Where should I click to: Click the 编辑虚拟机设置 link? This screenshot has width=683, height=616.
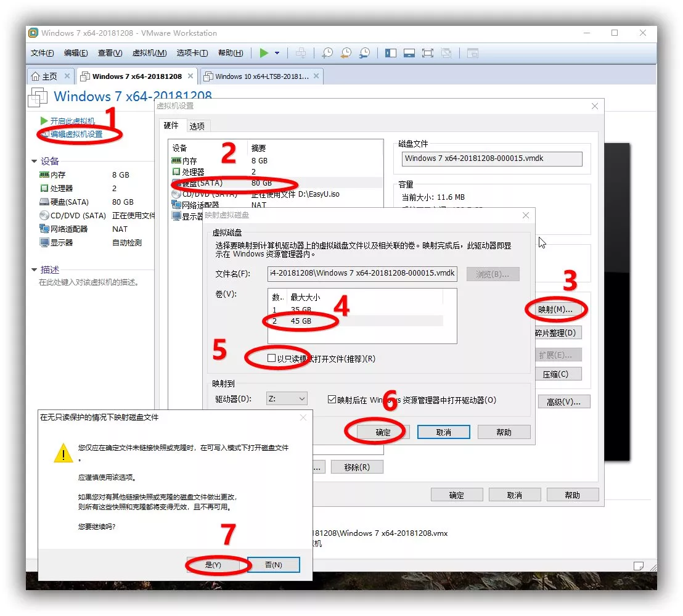tap(76, 134)
